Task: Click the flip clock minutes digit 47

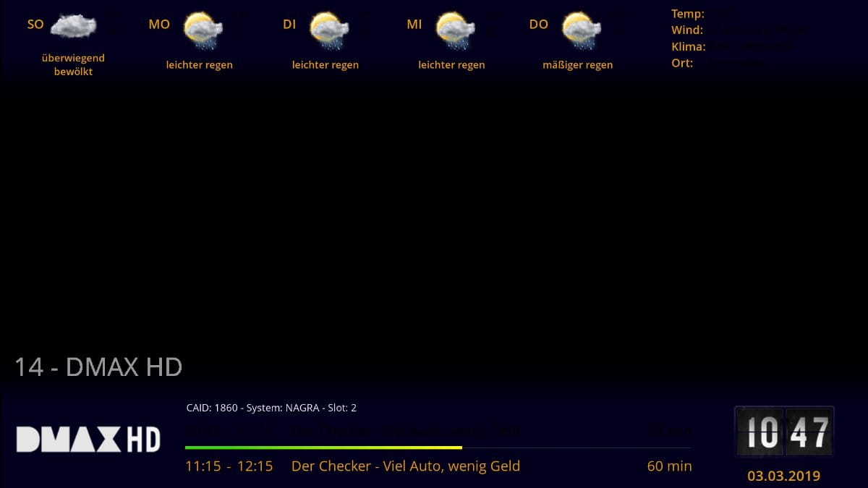Action: point(809,432)
